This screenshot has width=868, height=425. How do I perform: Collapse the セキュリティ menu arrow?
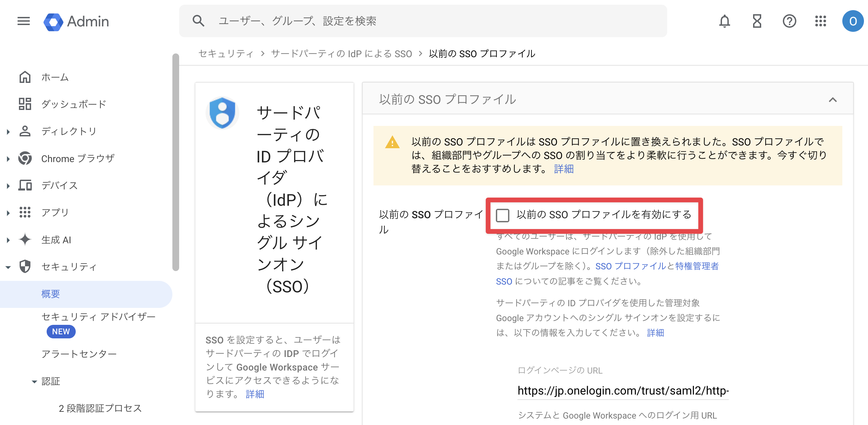[x=8, y=267]
